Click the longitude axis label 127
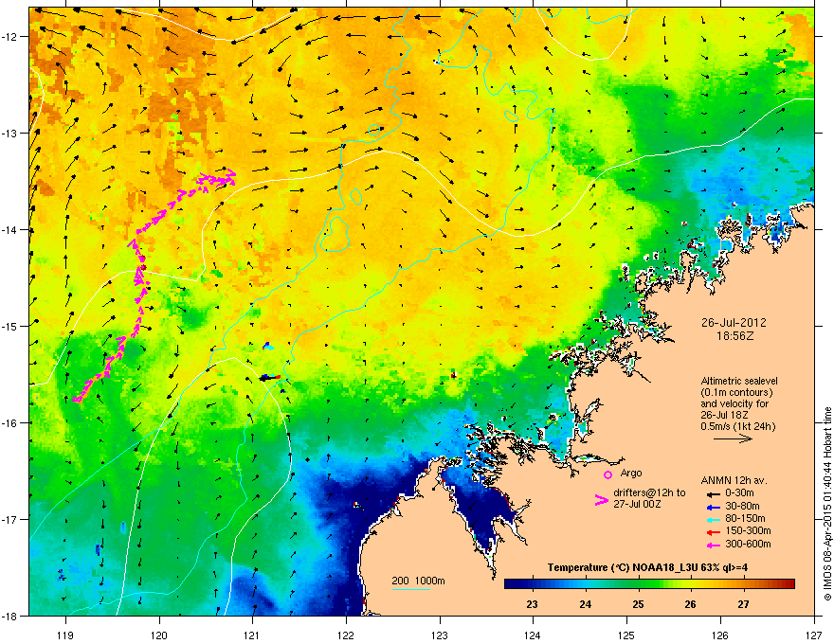 pos(814,635)
